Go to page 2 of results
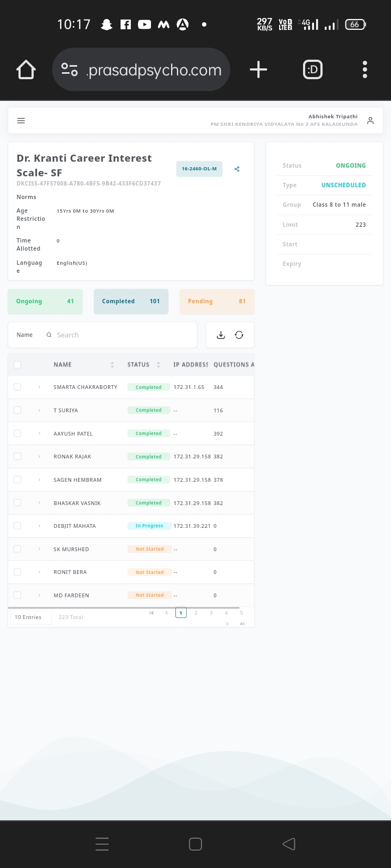The width and height of the screenshot is (391, 868). pyautogui.click(x=196, y=613)
